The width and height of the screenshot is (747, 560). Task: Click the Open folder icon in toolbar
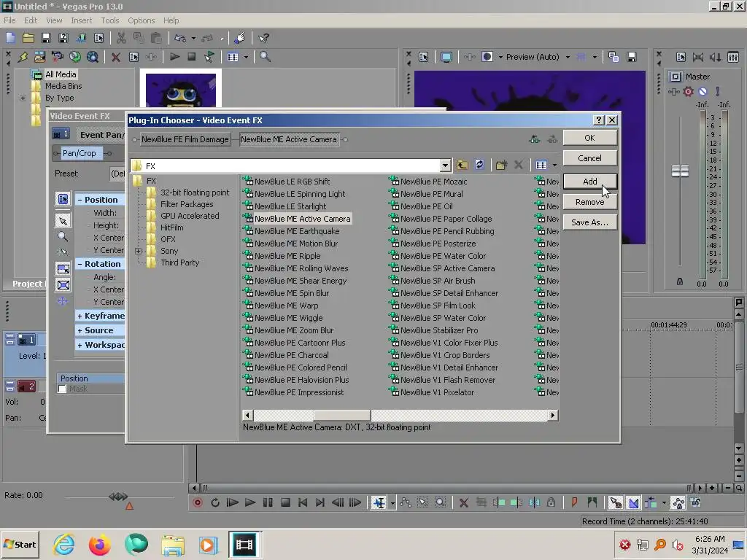tap(28, 38)
